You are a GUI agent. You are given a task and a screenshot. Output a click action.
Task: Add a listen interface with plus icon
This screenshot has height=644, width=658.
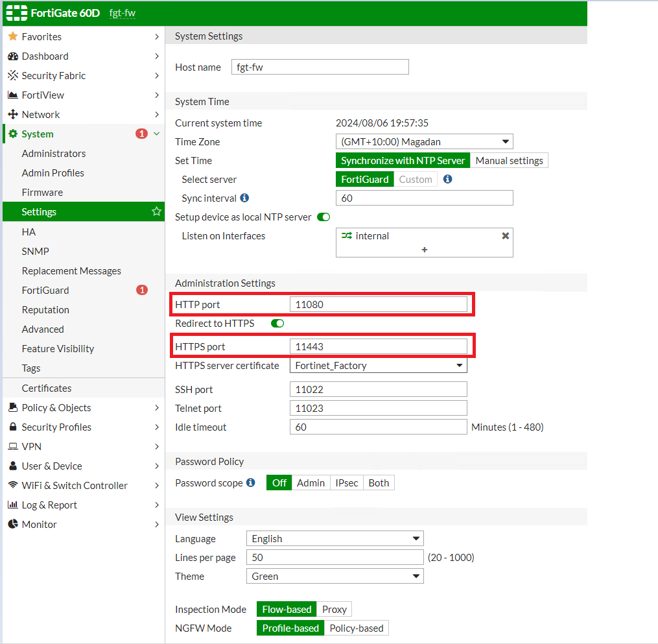pyautogui.click(x=425, y=250)
